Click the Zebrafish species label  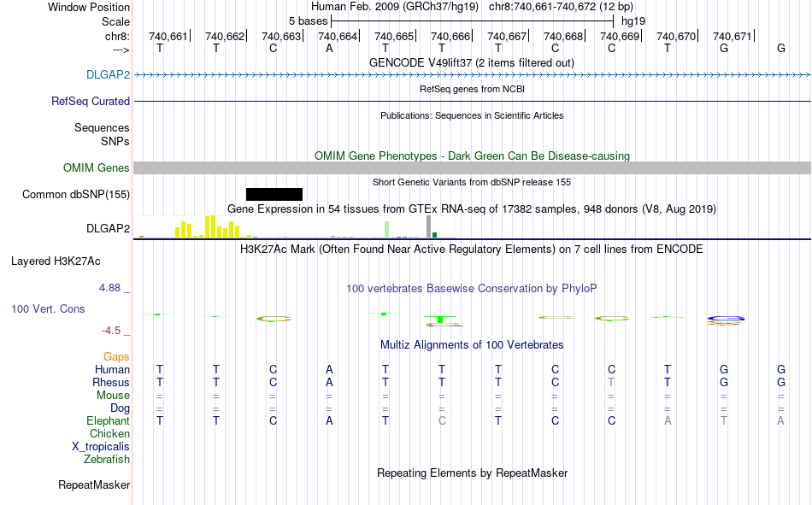pos(107,460)
